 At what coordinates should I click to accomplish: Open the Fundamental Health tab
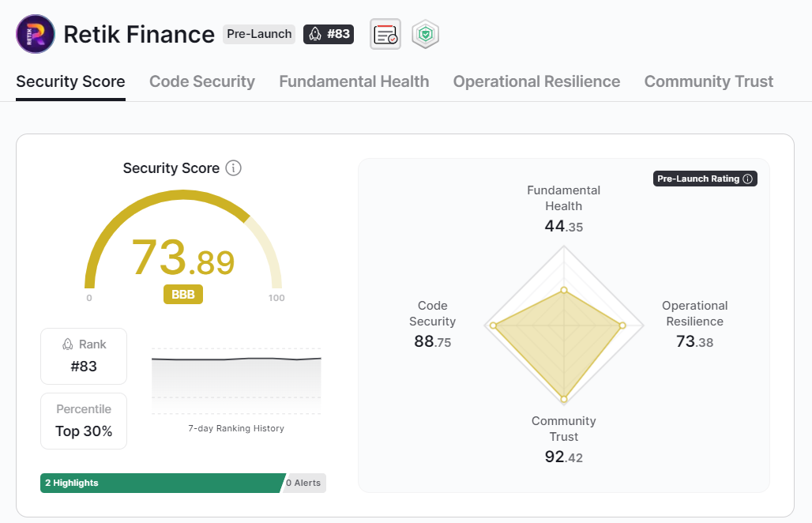click(354, 82)
